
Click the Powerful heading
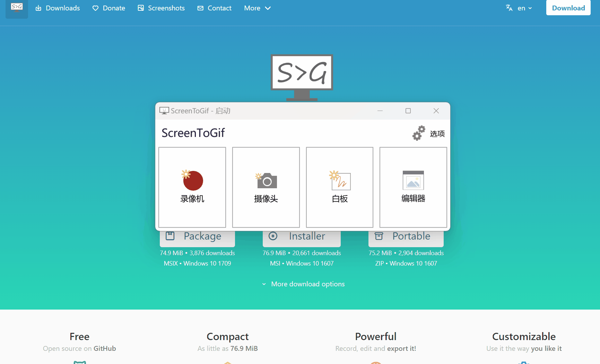coord(376,337)
